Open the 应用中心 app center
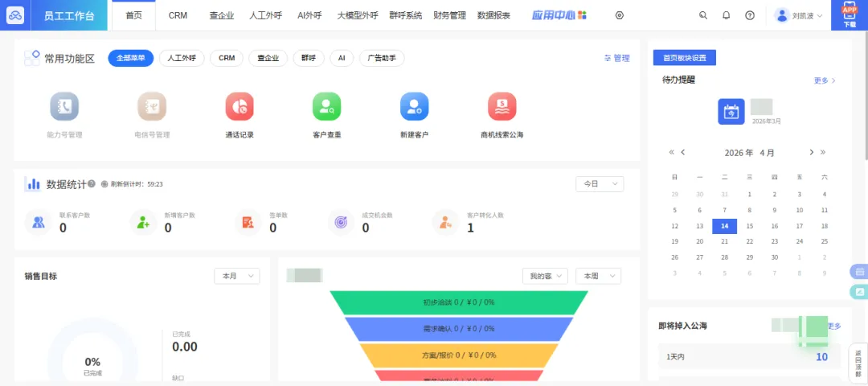Image resolution: width=868 pixels, height=386 pixels. click(x=559, y=15)
